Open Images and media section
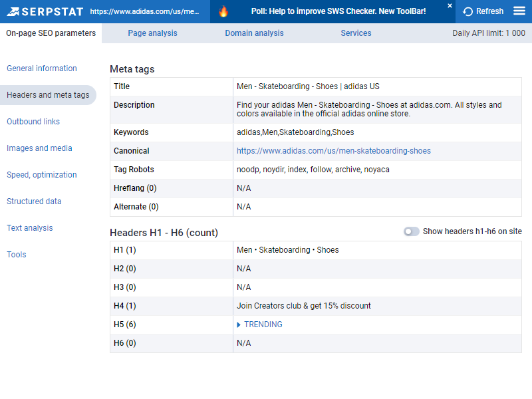 click(x=39, y=148)
